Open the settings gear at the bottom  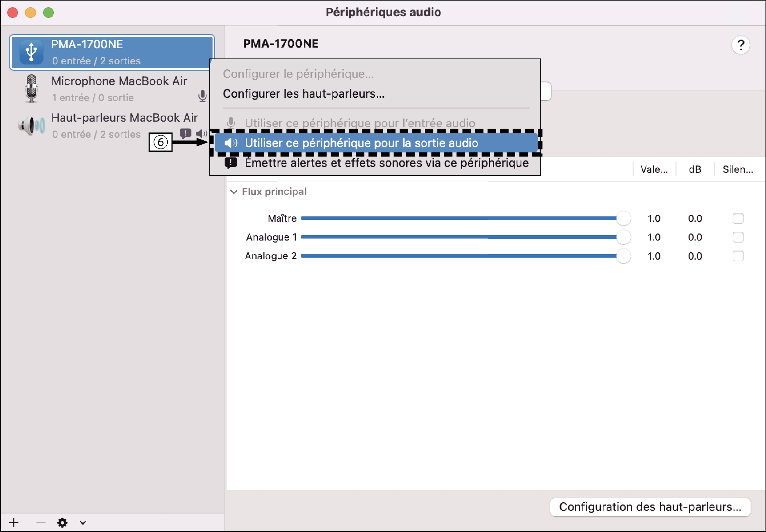(62, 522)
